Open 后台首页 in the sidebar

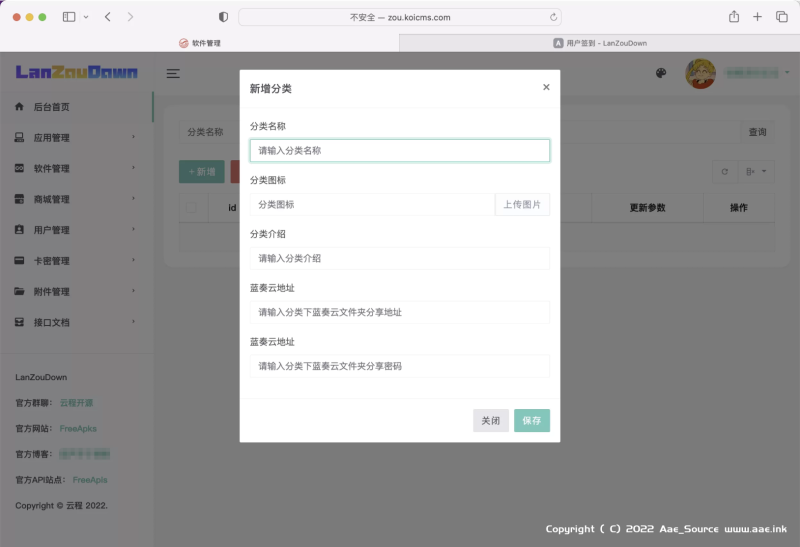point(76,107)
